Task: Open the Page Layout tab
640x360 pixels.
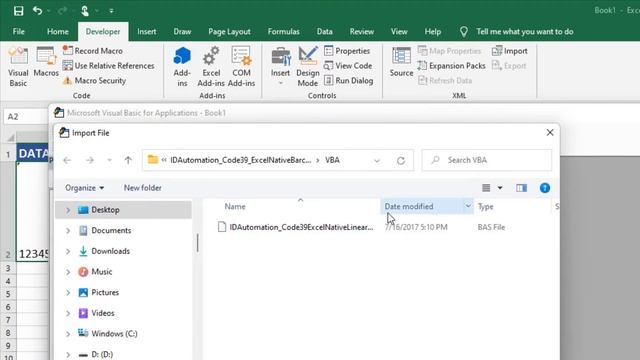Action: [x=229, y=31]
